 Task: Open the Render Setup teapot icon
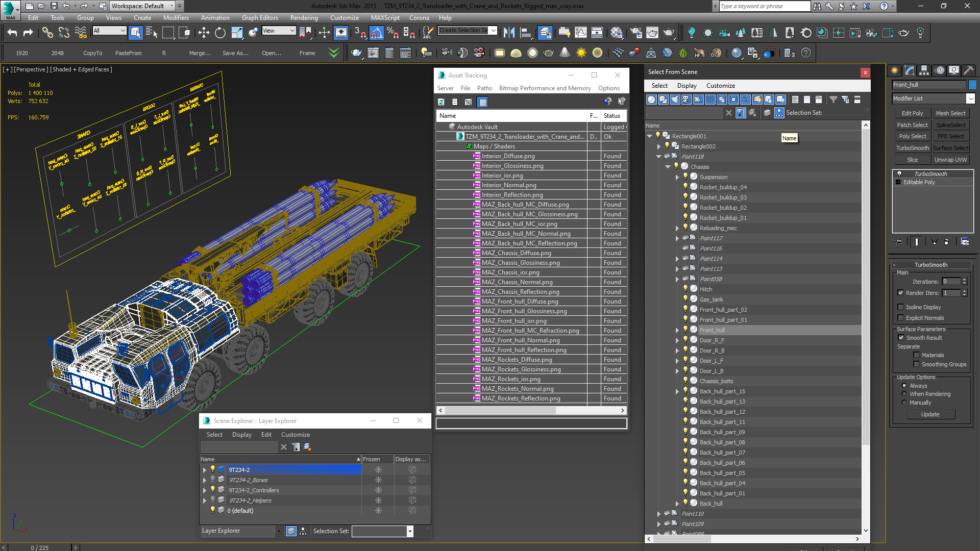(636, 33)
